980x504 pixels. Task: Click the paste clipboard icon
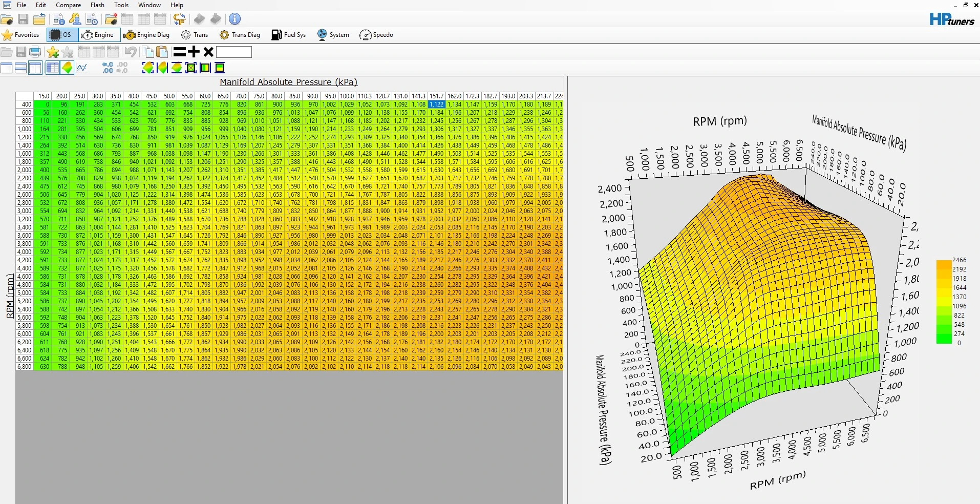(162, 52)
